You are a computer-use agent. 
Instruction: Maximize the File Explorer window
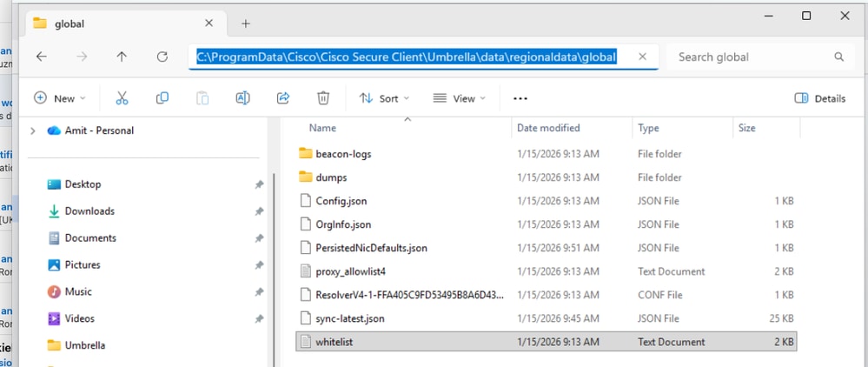[x=806, y=16]
